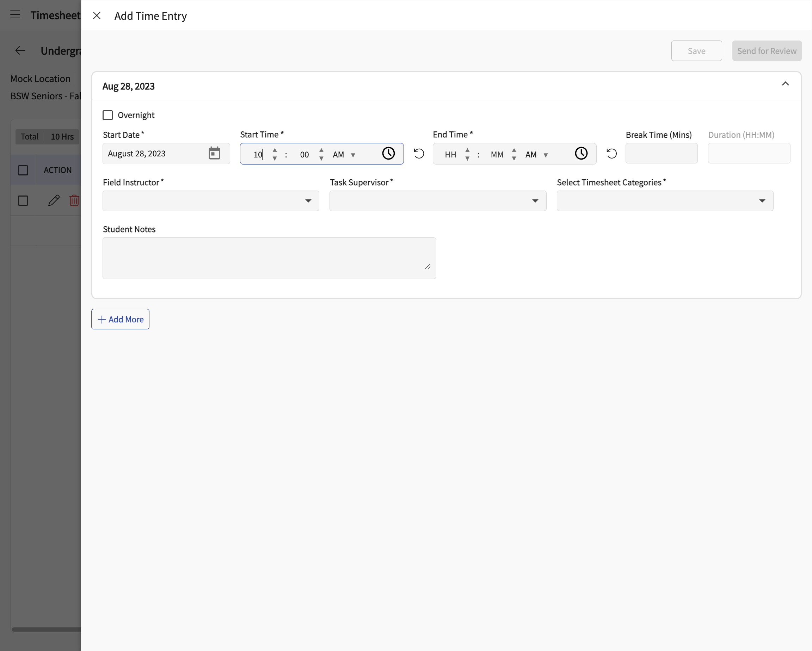Click the pencil edit icon in timesheet row

tap(54, 200)
